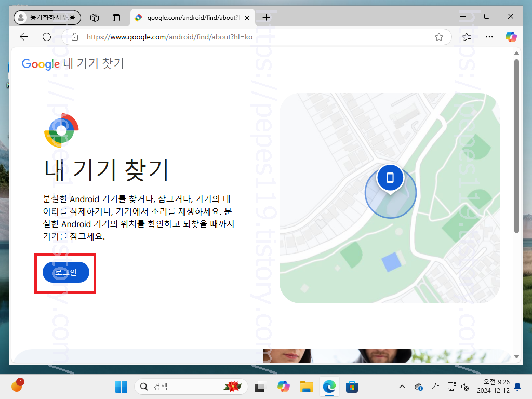Click the blue 로그인 button
Screen dimensions: 532x399
click(66, 272)
